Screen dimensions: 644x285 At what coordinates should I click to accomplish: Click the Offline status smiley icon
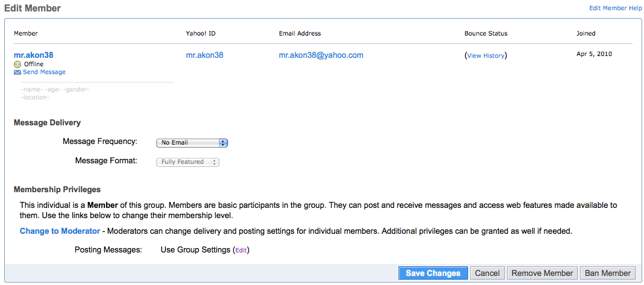[17, 64]
